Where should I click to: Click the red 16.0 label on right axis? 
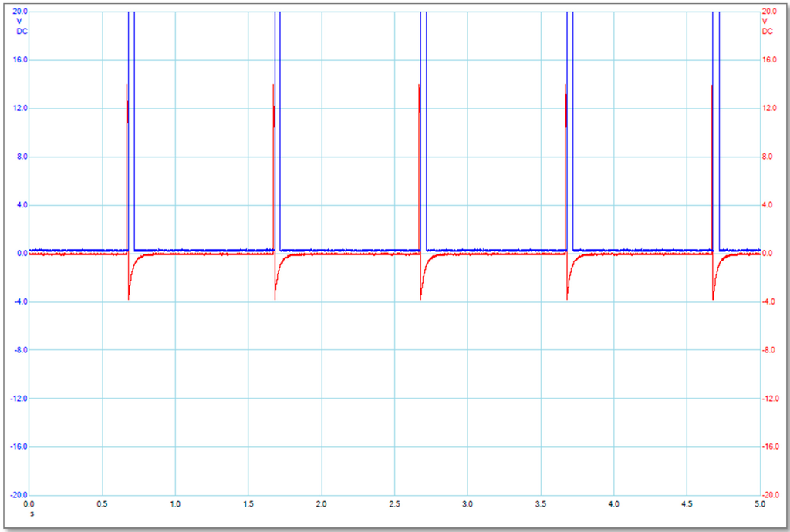(x=769, y=60)
